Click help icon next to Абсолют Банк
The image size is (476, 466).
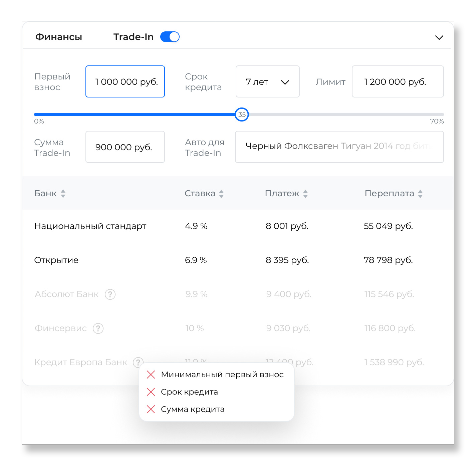tap(110, 294)
